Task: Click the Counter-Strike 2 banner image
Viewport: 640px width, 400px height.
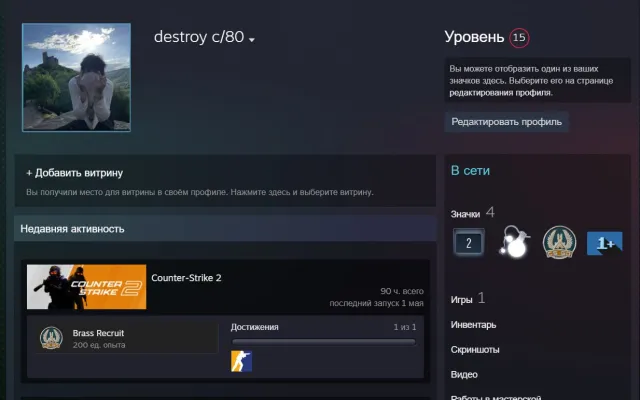Action: tap(87, 287)
